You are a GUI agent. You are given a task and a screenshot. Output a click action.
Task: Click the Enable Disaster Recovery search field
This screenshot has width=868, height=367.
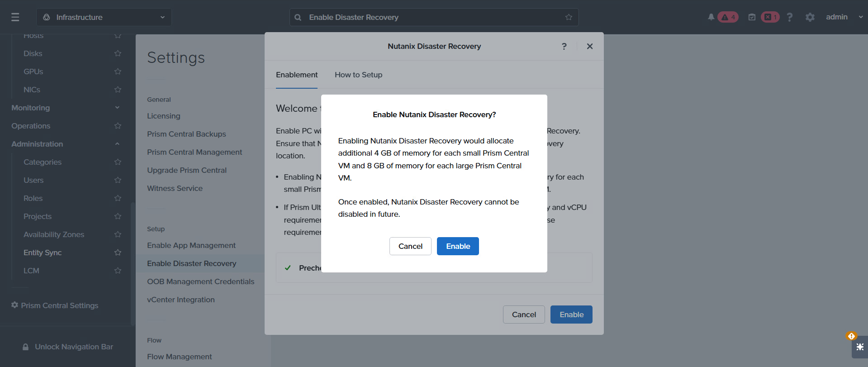coord(434,17)
